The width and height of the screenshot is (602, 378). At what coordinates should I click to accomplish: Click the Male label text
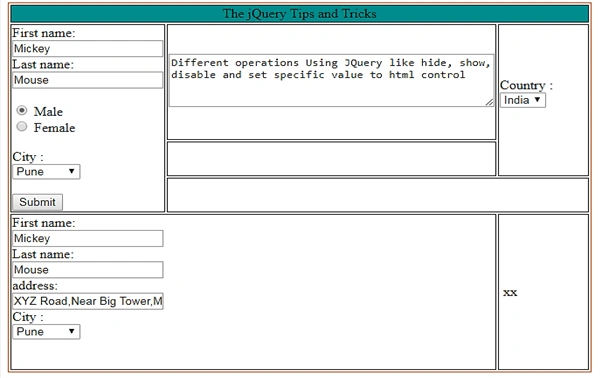click(x=48, y=112)
